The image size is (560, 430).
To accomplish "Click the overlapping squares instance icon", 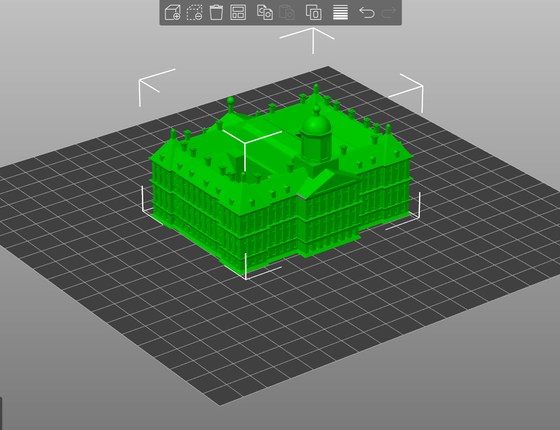I will tap(314, 12).
